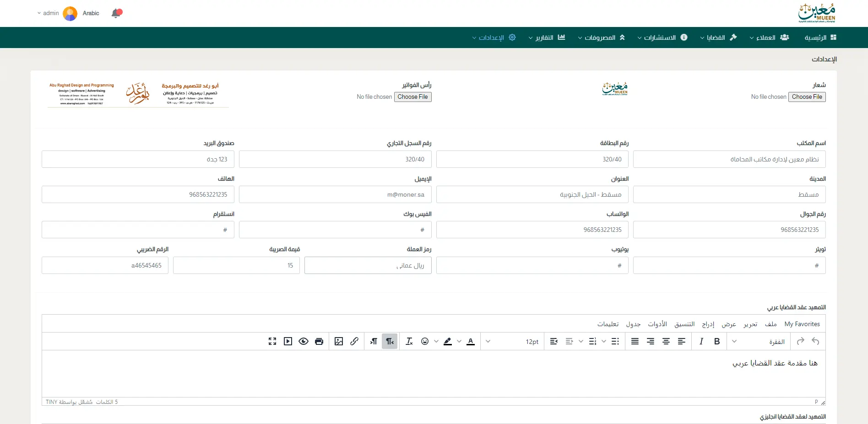The image size is (868, 424).
Task: Open the إدراج menu in the editor
Action: click(708, 324)
